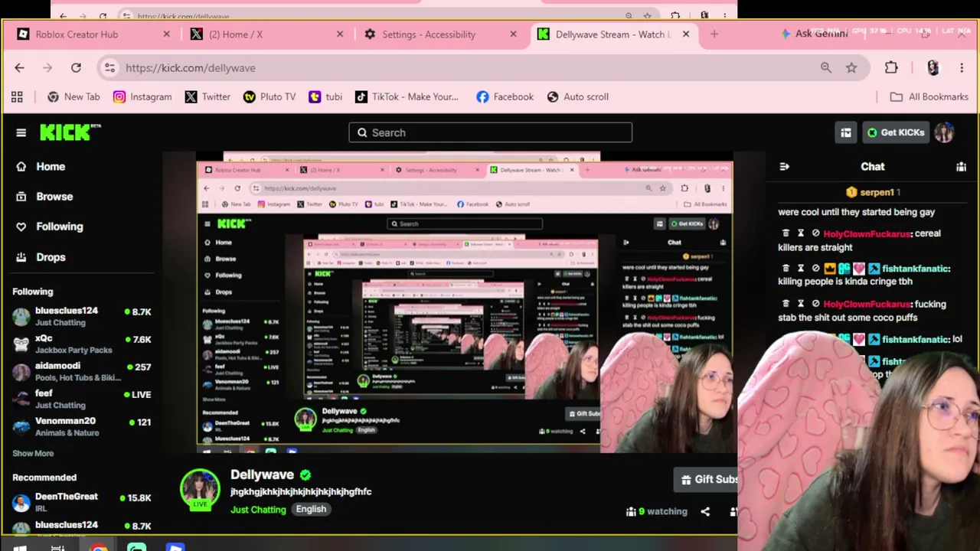The image size is (980, 551).
Task: Delete the 'killing people is kinda cringe' message
Action: pos(786,269)
